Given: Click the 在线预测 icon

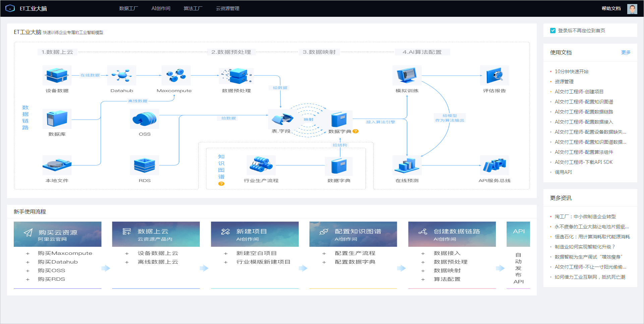Looking at the screenshot, I should [x=407, y=165].
